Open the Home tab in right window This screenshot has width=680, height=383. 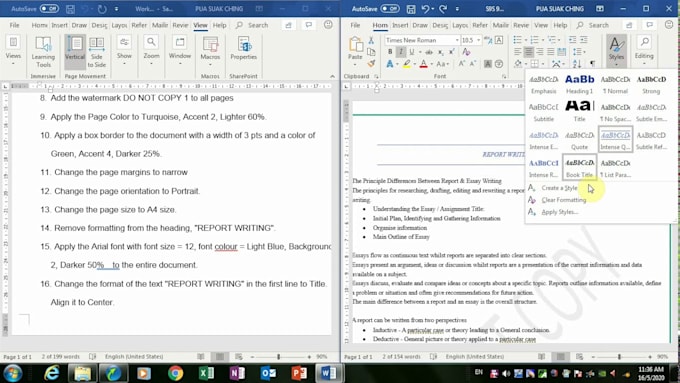(x=380, y=25)
